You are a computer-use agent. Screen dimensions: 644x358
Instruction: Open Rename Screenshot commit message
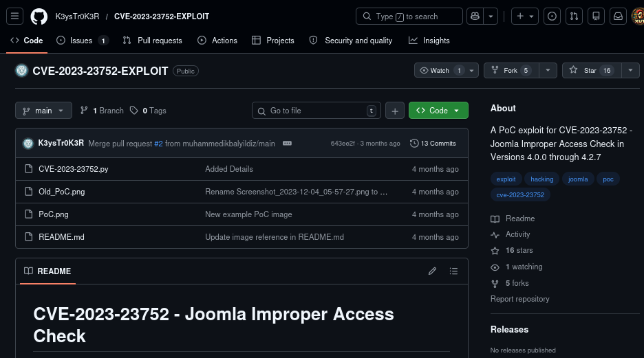(296, 192)
